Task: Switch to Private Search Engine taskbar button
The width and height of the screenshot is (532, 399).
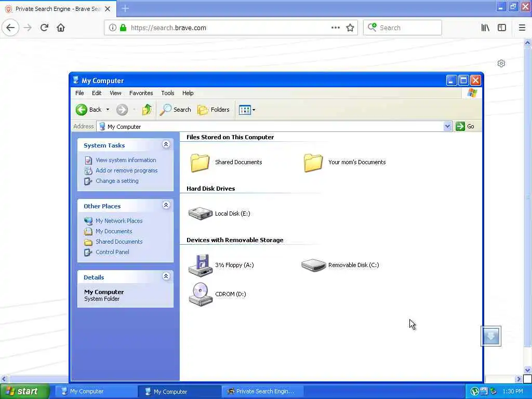Action: coord(262,391)
